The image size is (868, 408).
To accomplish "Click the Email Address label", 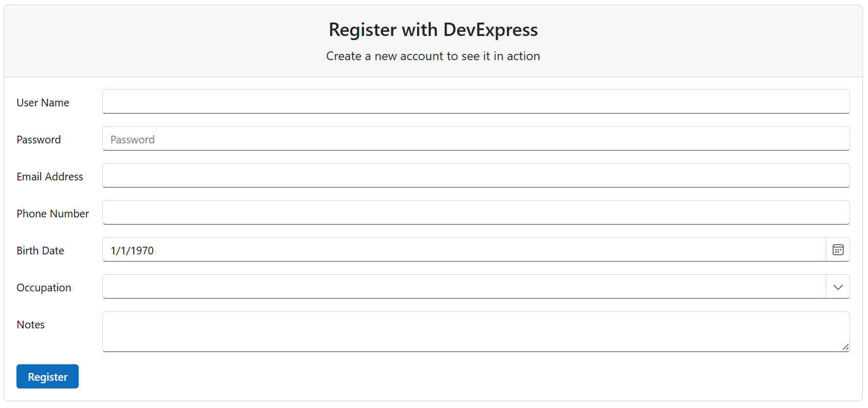I will [50, 177].
